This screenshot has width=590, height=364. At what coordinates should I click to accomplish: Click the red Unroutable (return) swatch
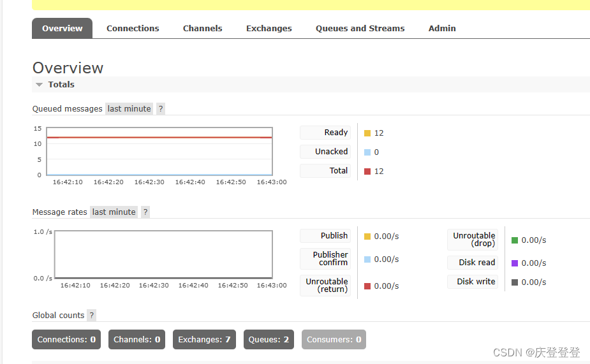(x=367, y=286)
